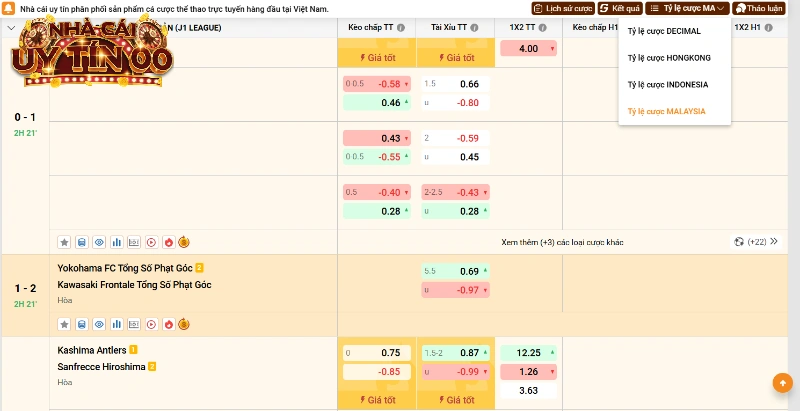This screenshot has height=411, width=800.
Task: Open Kết quả results button
Action: click(x=620, y=8)
